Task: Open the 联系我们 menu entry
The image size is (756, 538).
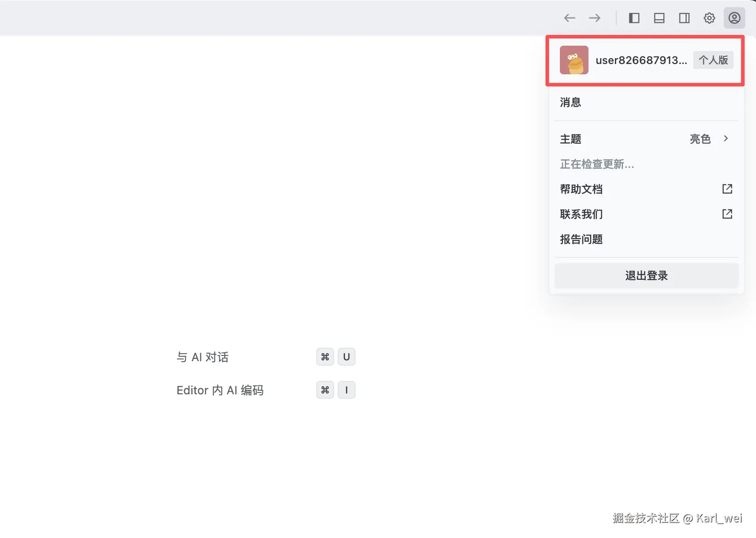Action: click(646, 214)
